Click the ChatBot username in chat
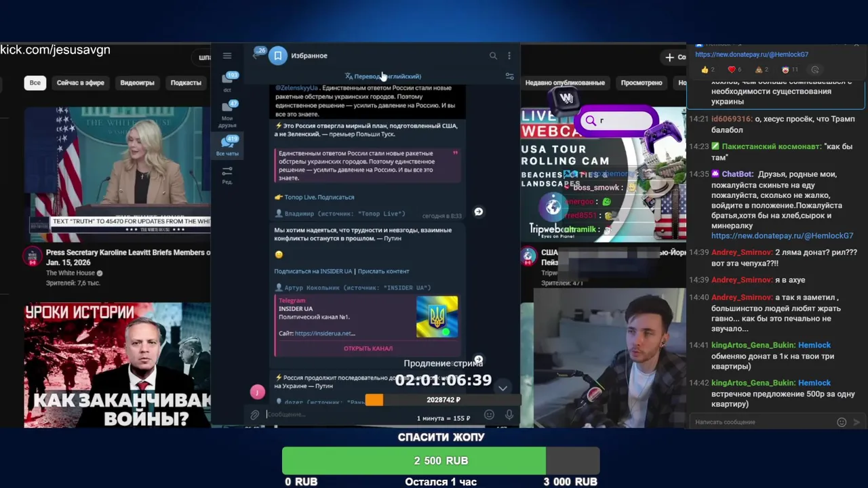Image resolution: width=868 pixels, height=488 pixels. (736, 174)
